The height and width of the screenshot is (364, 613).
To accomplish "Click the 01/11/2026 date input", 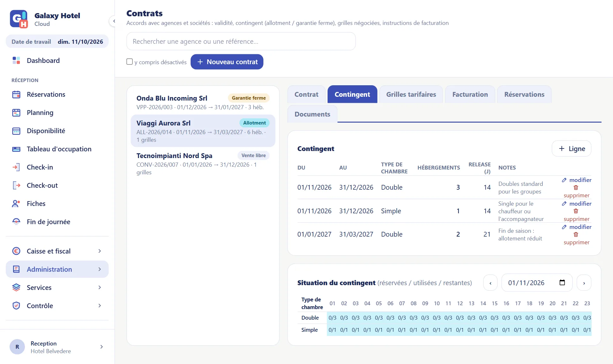I will coord(537,283).
